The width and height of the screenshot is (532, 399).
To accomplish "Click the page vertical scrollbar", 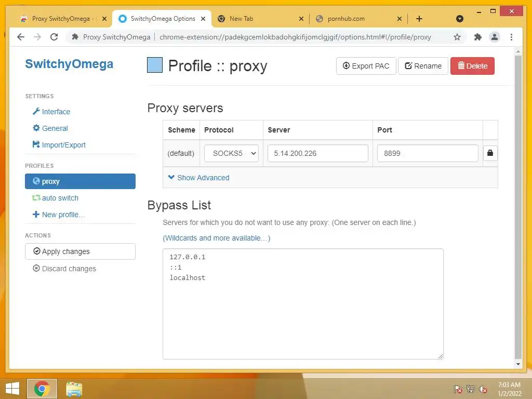I will (518, 207).
